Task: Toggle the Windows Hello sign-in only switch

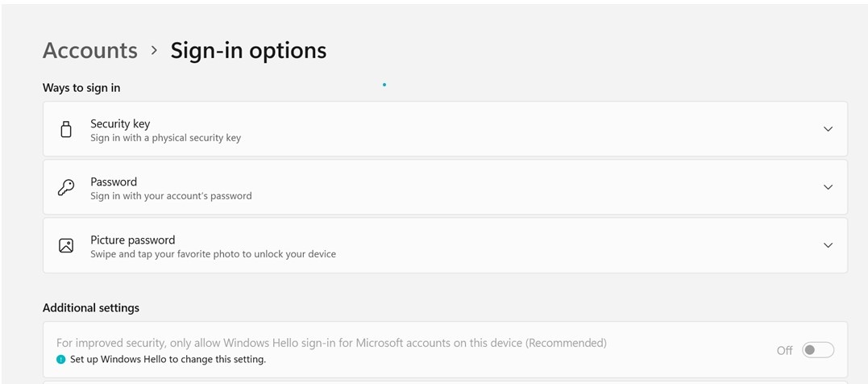Action: (x=817, y=350)
